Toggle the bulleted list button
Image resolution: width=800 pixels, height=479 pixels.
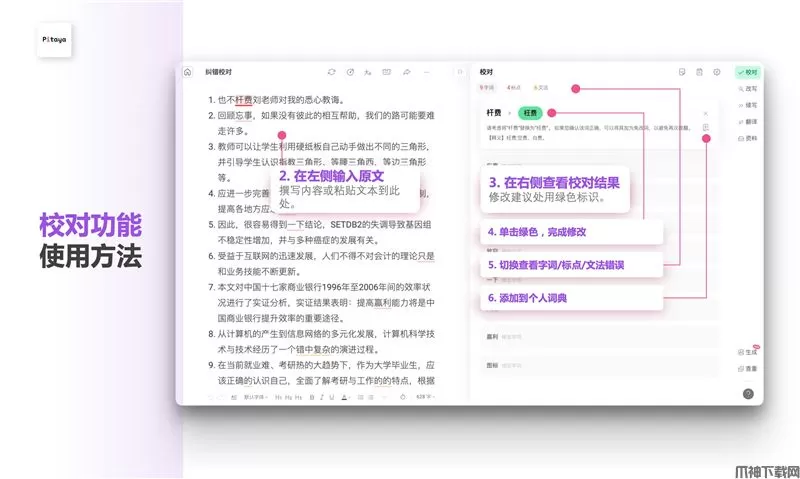(371, 397)
